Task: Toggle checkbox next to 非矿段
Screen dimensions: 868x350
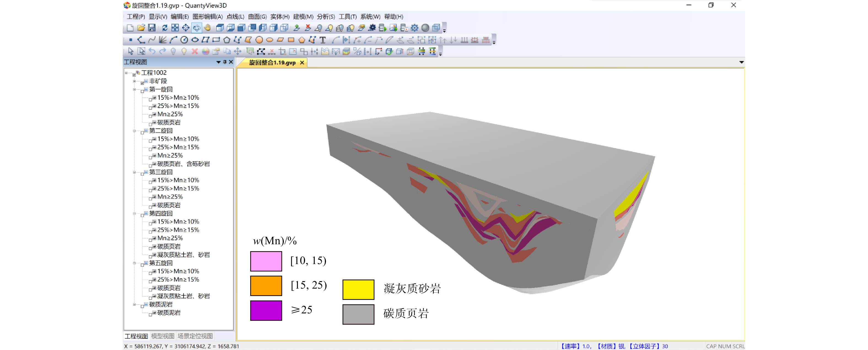Action: pos(142,83)
